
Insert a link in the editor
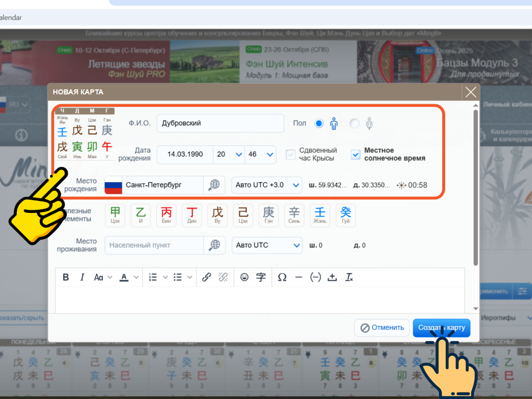click(207, 277)
